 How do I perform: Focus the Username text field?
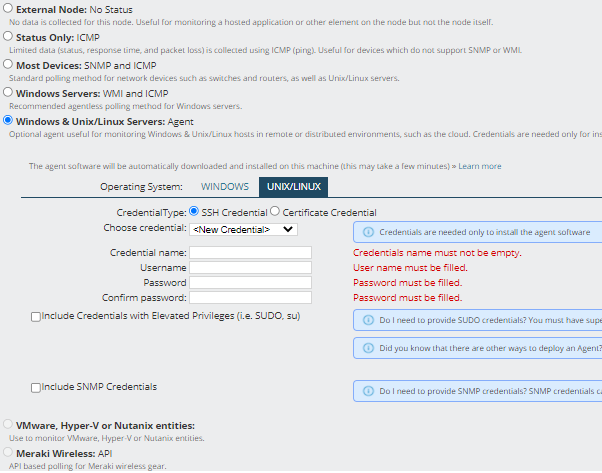[250, 268]
